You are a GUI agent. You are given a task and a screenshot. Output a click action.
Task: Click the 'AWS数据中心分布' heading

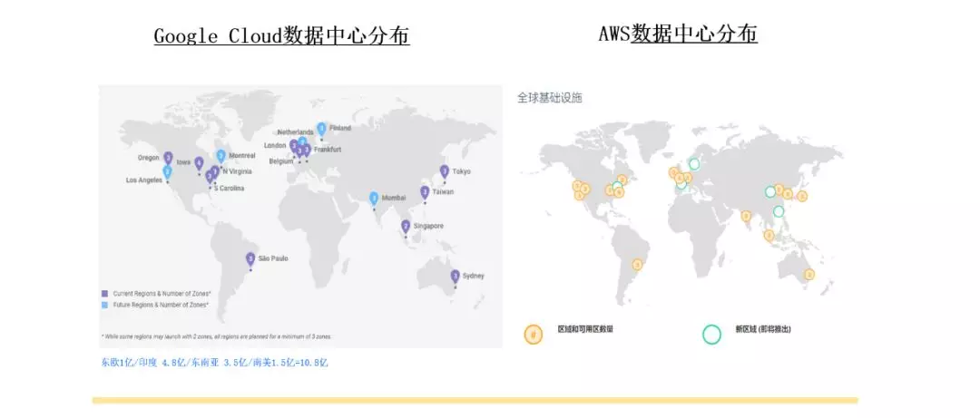point(678,34)
